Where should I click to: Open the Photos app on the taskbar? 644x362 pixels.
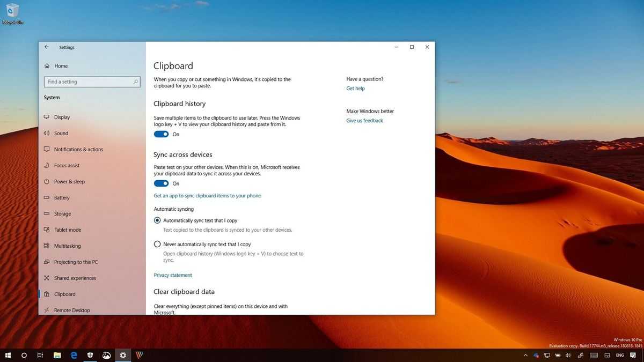[107, 355]
